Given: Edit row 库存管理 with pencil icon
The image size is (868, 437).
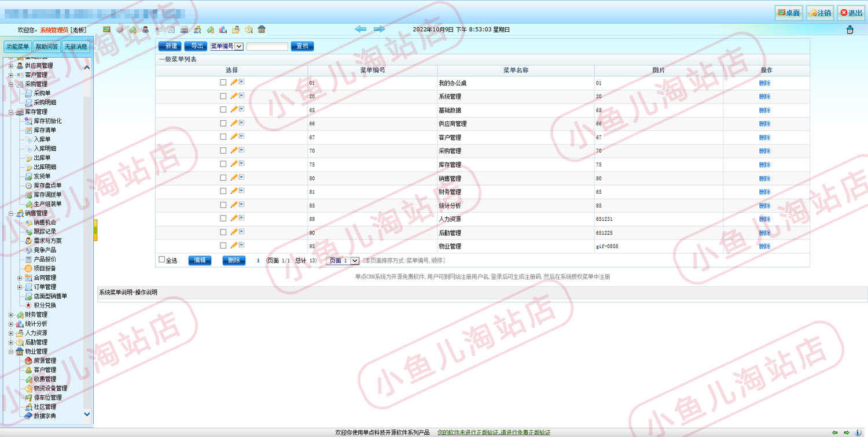Looking at the screenshot, I should [x=234, y=164].
